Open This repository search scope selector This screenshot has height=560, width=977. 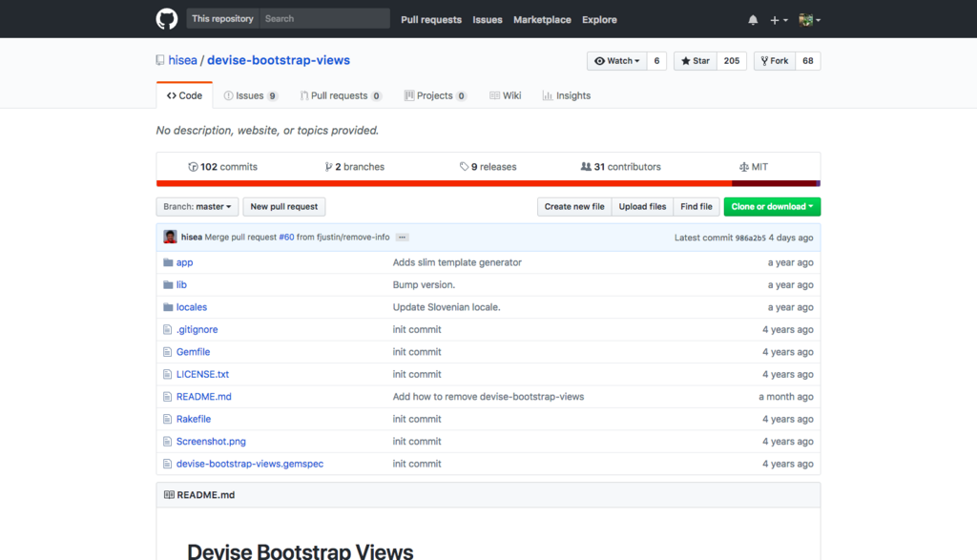(x=222, y=19)
